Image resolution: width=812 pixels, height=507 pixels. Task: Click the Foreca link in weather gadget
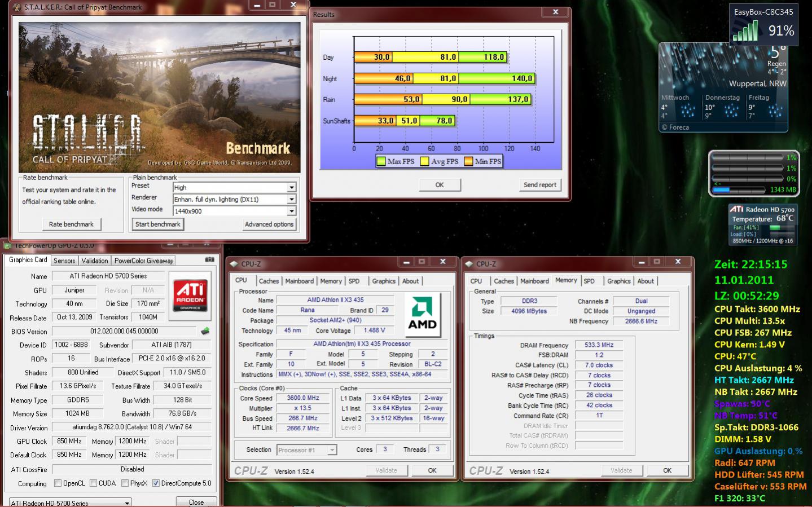[675, 127]
